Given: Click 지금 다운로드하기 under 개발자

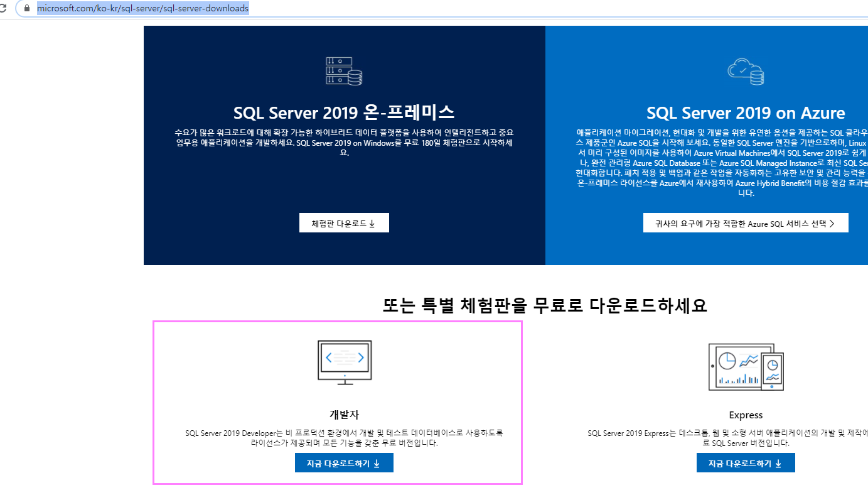Looking at the screenshot, I should 344,463.
